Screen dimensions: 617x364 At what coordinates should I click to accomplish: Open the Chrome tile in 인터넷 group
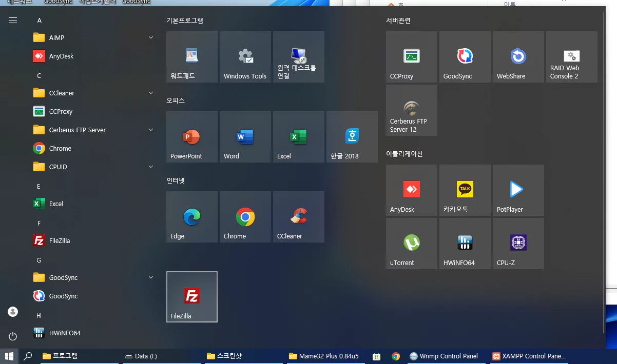pos(245,217)
